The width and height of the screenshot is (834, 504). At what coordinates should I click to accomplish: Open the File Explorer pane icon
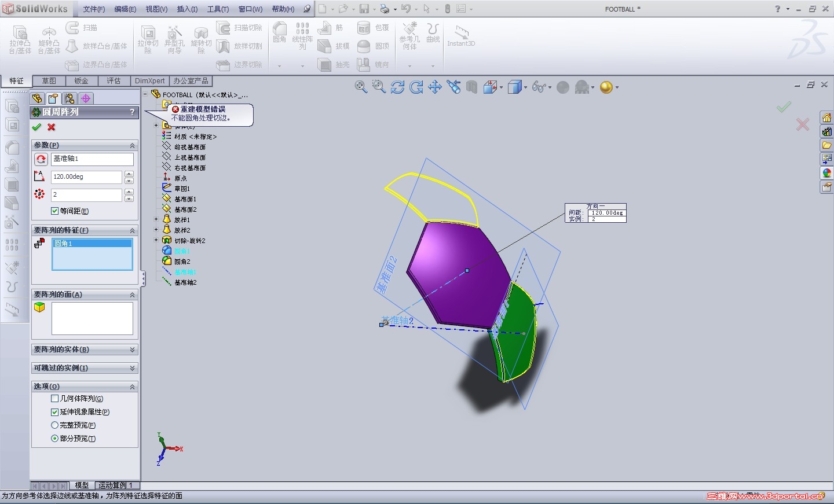coord(826,145)
